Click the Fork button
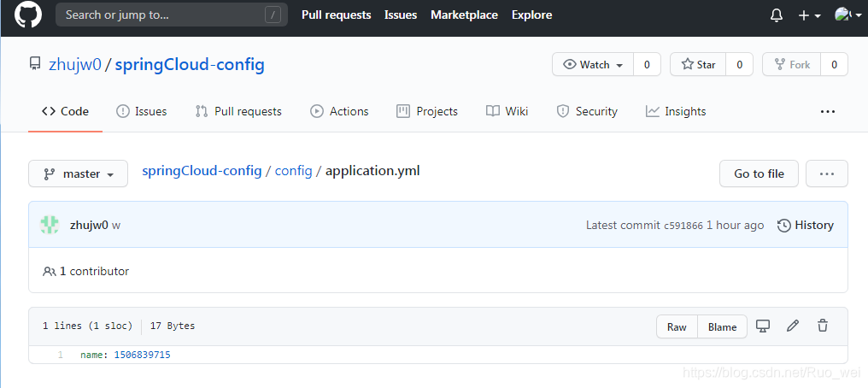The width and height of the screenshot is (868, 388). (792, 64)
